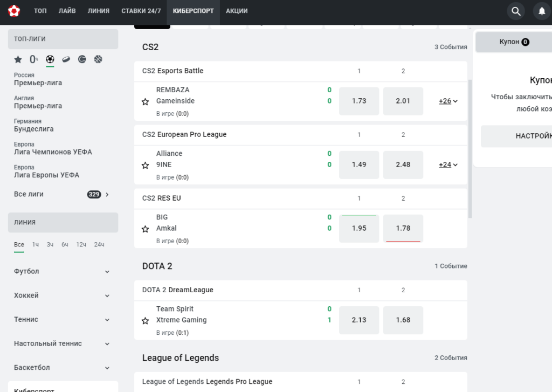
Task: Select the hockey puck top-leagues icon
Action: 66,59
